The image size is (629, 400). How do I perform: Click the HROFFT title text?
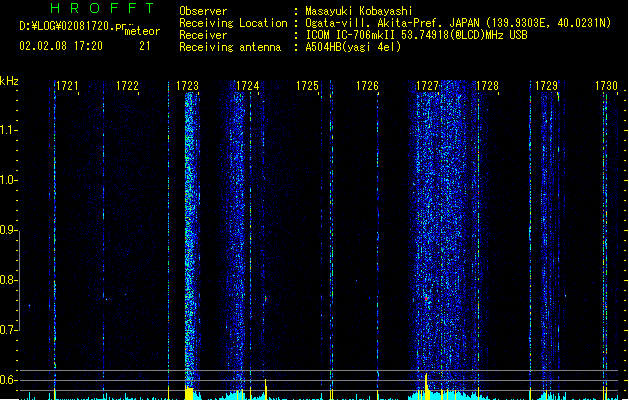coord(102,8)
